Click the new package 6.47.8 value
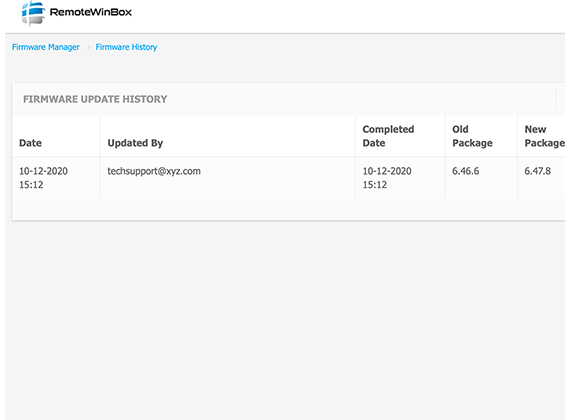The width and height of the screenshot is (570, 420). tap(537, 171)
